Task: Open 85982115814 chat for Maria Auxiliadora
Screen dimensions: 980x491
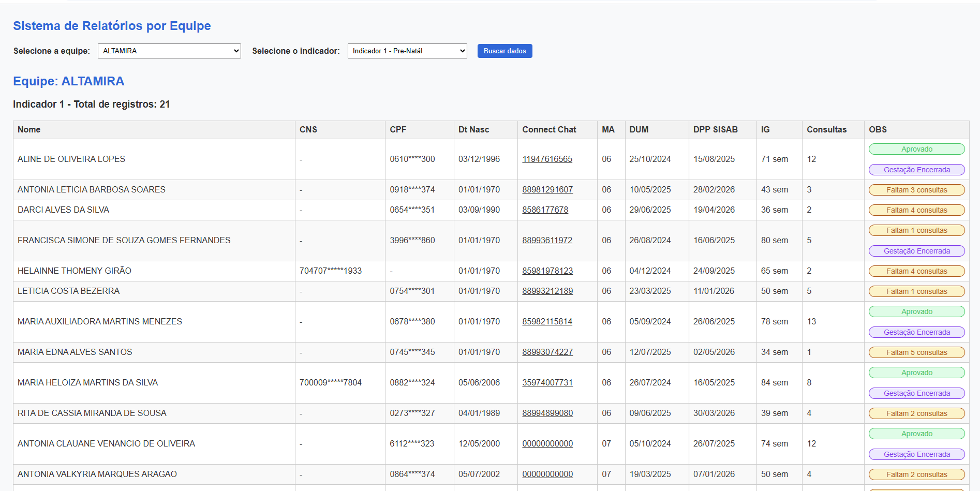Action: pos(547,321)
